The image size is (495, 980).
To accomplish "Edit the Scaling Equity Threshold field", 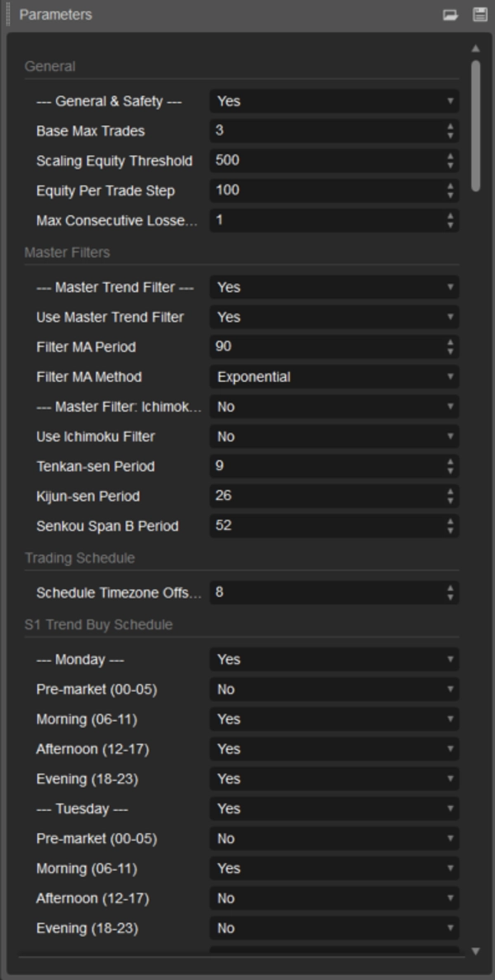I will click(322, 160).
